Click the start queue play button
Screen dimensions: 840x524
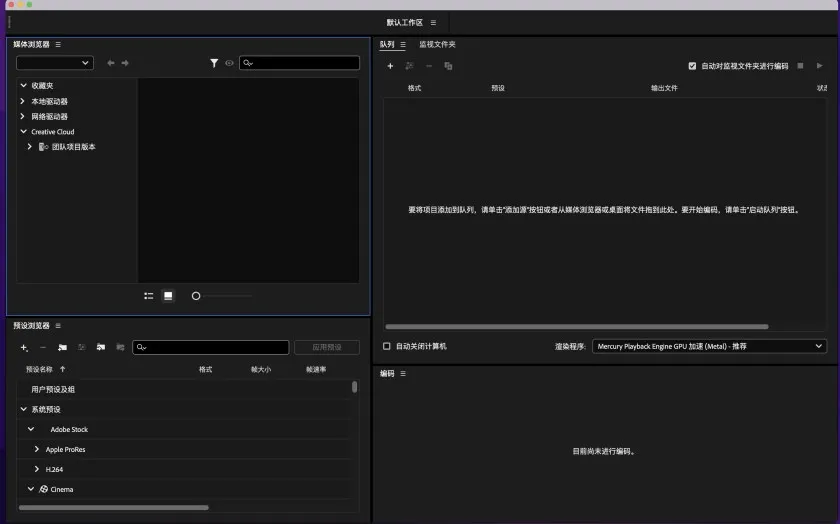819,66
